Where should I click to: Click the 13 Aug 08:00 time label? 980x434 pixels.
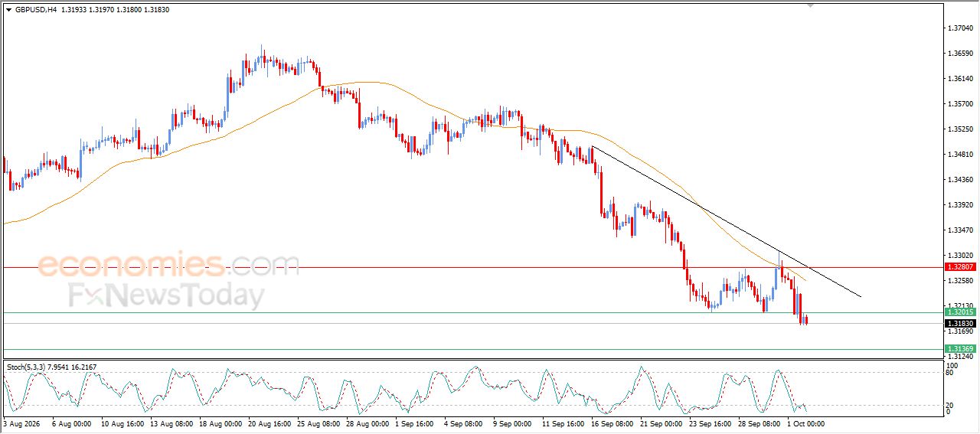(171, 423)
